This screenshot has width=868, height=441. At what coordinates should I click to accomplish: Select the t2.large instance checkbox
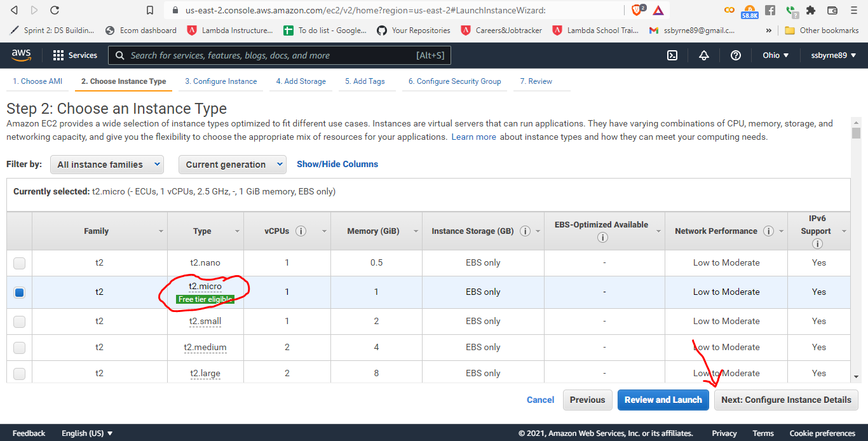(20, 374)
